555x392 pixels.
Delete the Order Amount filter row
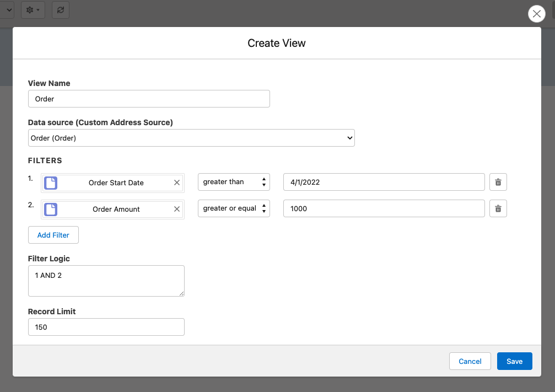(498, 209)
